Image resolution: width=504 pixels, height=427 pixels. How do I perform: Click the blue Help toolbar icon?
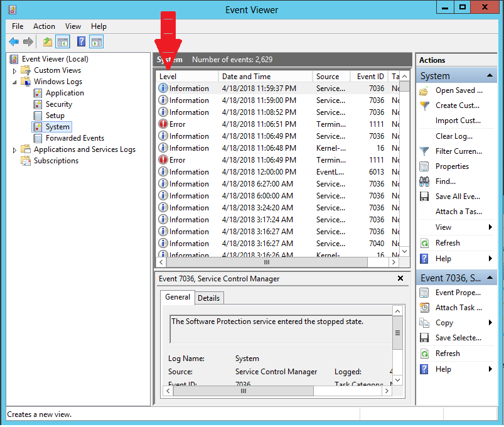(x=81, y=42)
